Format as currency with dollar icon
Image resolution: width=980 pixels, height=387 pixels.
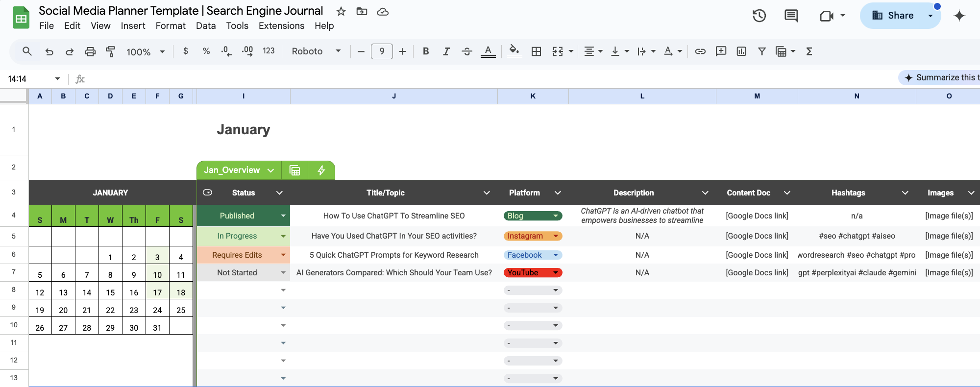point(186,51)
